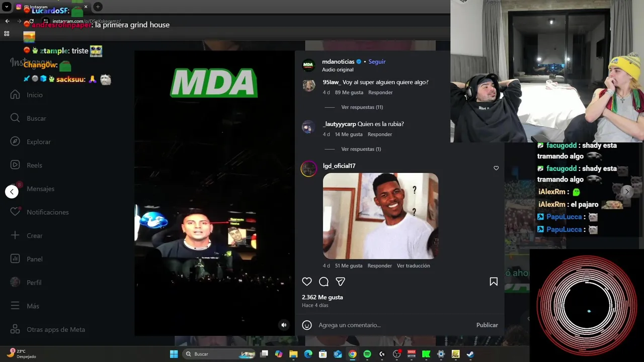Reply to _lautyyycarp comment with Responder
This screenshot has height=362, width=644.
click(x=380, y=134)
